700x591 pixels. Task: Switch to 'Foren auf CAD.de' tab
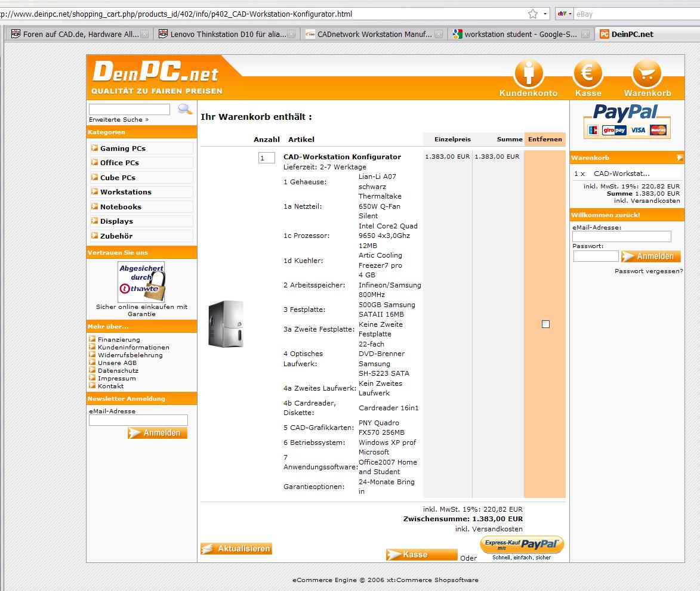[x=79, y=35]
